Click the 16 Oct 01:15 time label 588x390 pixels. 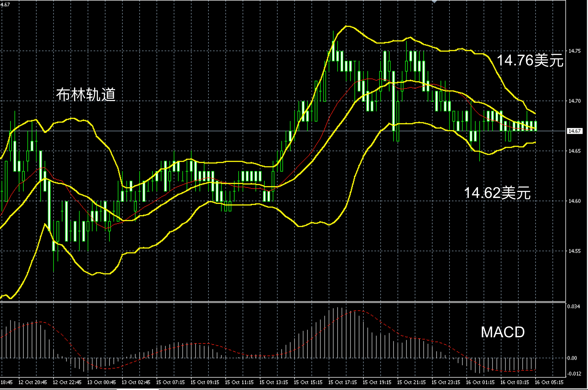point(480,382)
